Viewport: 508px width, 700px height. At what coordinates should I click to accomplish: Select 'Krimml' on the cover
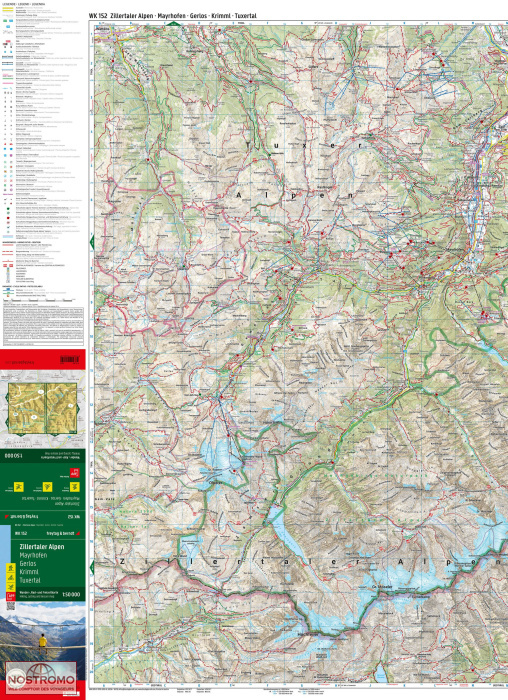click(29, 572)
